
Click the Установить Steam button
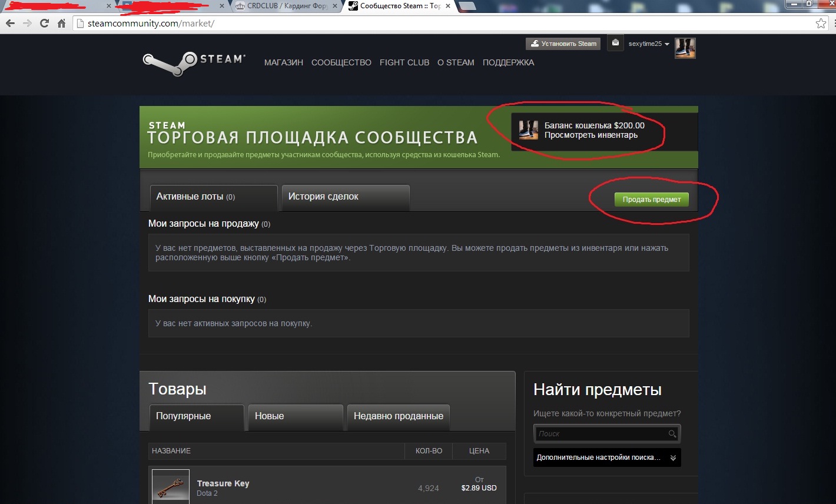point(563,44)
